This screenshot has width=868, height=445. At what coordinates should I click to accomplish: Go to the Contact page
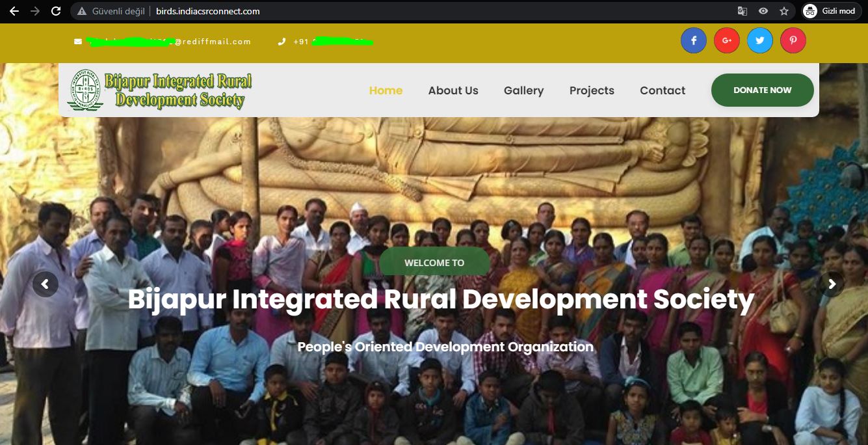[662, 90]
